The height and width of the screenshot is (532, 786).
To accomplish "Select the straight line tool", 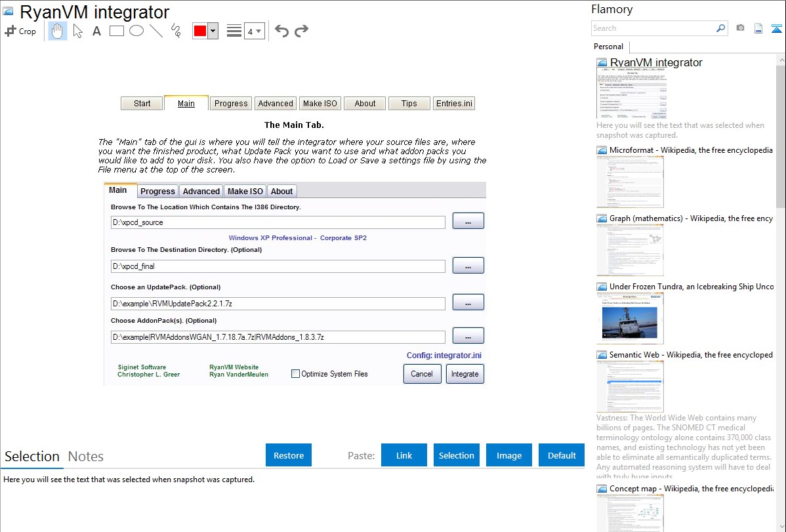I will [x=156, y=31].
